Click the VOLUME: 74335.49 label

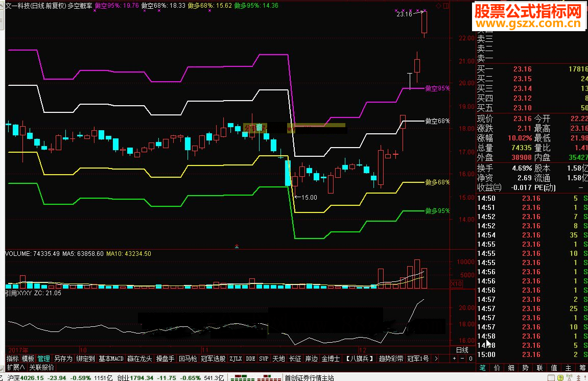(x=32, y=253)
